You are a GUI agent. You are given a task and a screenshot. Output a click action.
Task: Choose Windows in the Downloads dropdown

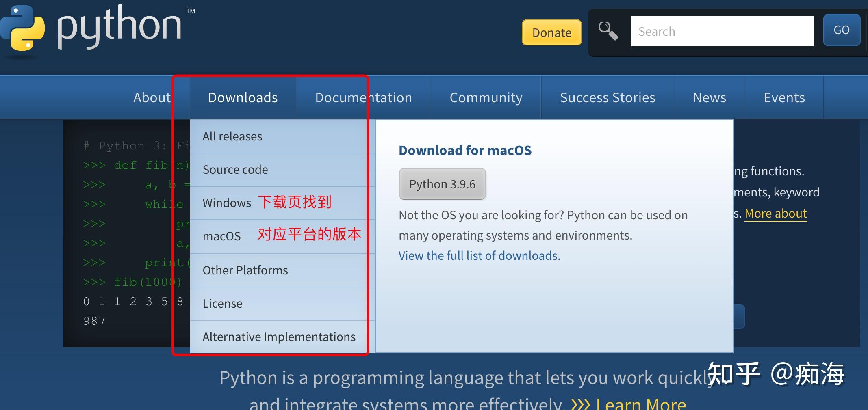click(x=282, y=203)
